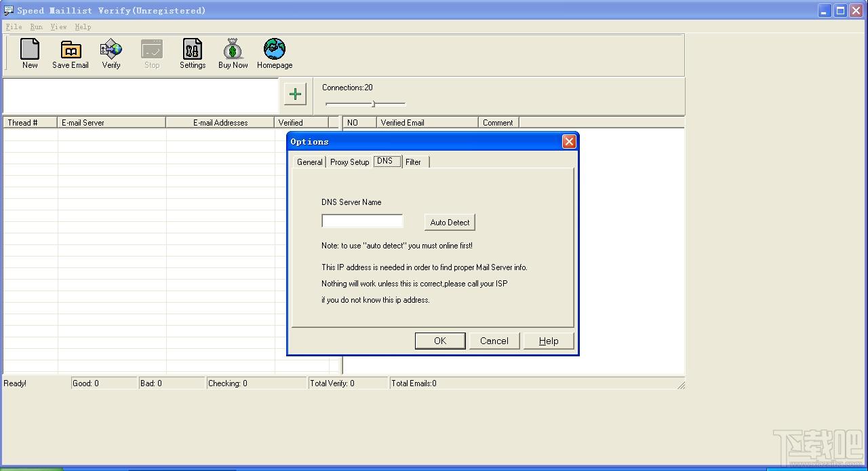Click the resize grip in status bar

(681, 385)
